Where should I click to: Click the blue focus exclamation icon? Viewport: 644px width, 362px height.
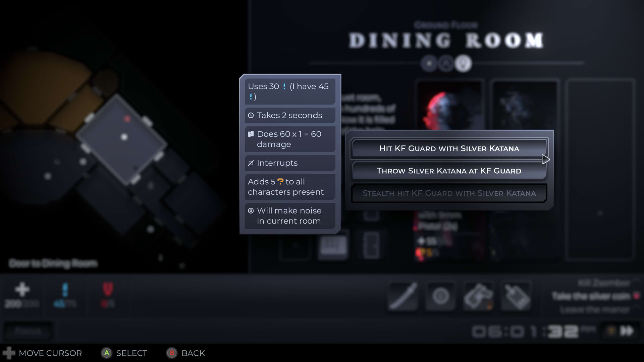(x=65, y=290)
